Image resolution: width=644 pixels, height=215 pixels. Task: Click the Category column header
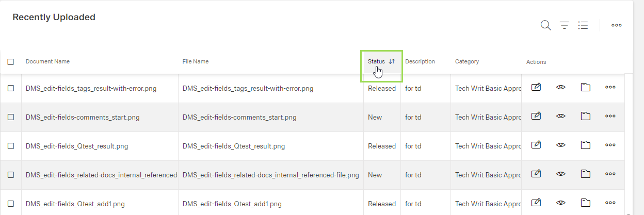tap(467, 61)
